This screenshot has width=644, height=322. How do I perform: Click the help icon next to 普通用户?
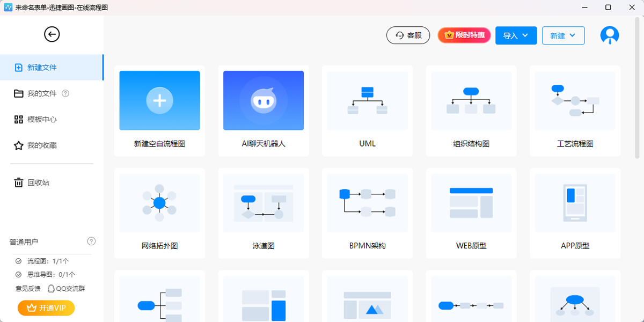91,241
